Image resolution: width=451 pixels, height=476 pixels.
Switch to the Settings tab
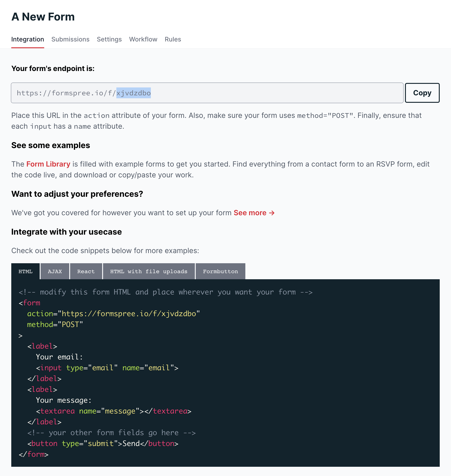click(109, 39)
